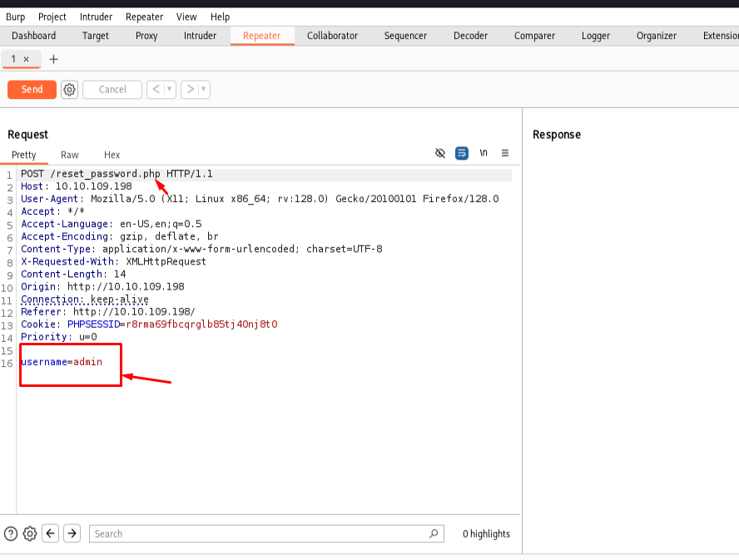Image resolution: width=739 pixels, height=560 pixels.
Task: Click the Host header line
Action: tap(77, 186)
